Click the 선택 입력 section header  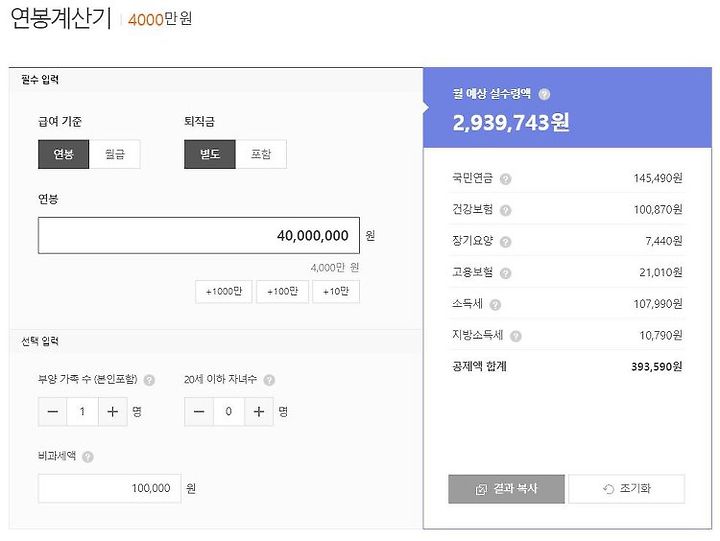40,341
